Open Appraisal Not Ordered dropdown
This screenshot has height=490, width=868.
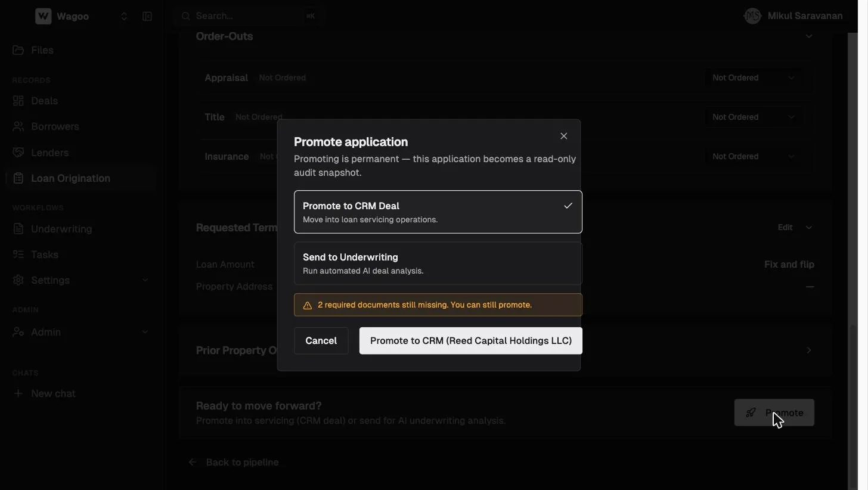[754, 78]
